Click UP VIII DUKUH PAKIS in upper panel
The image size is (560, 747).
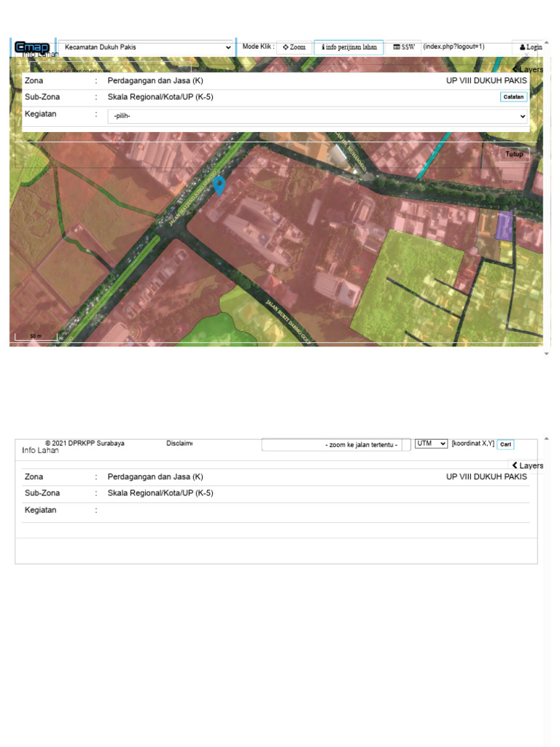point(486,80)
